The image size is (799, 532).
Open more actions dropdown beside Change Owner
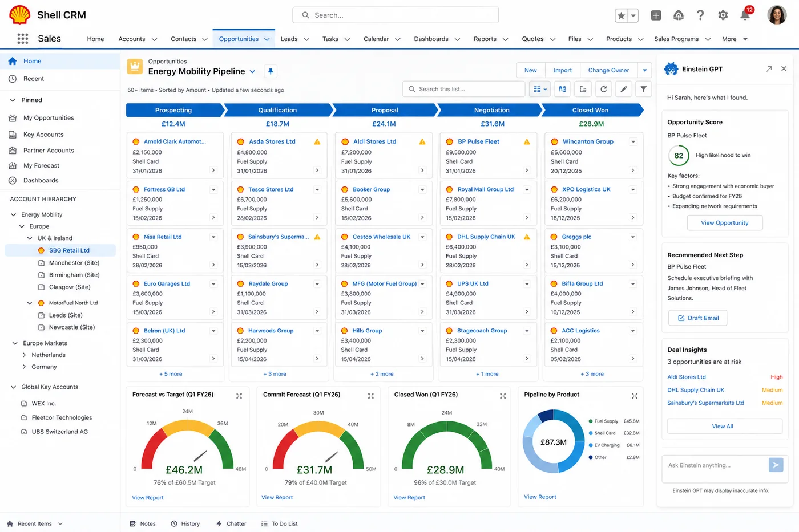point(645,70)
